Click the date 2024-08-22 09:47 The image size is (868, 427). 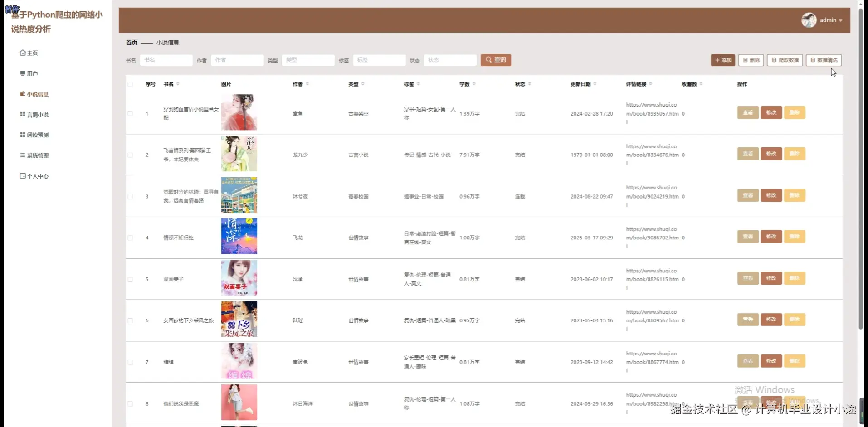tap(591, 197)
